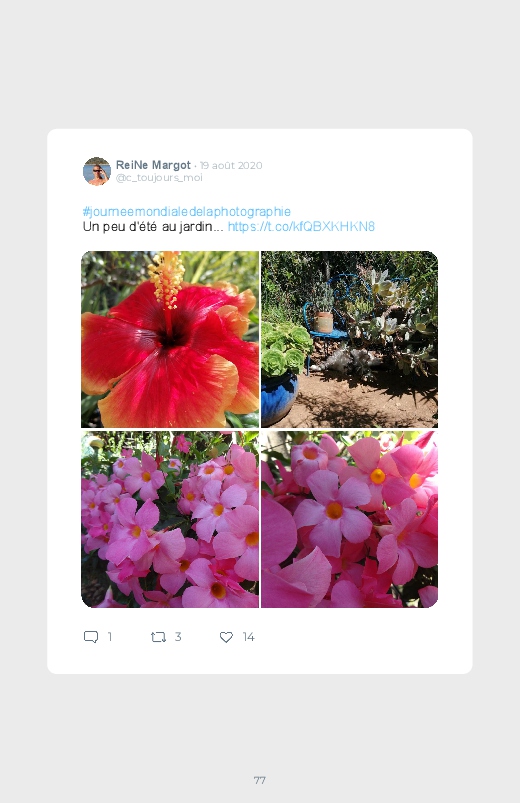Click the page number 77
This screenshot has width=520, height=803.
point(260,780)
